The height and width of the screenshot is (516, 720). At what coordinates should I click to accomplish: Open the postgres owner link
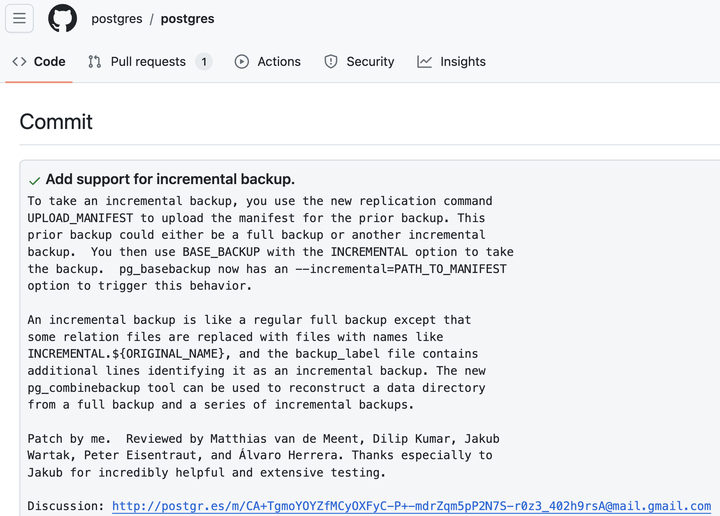[x=117, y=19]
